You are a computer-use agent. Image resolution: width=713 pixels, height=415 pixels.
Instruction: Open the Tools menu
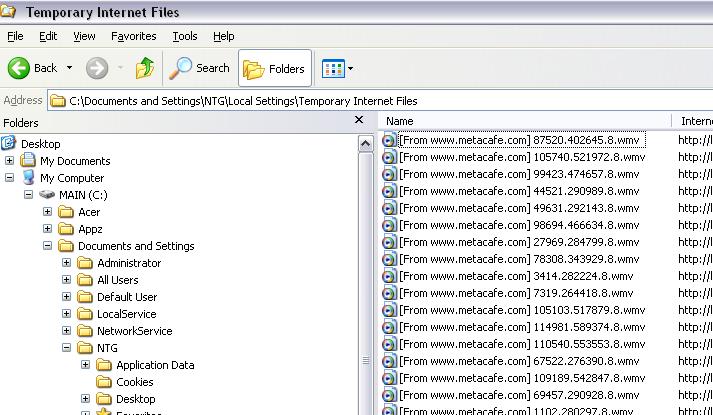click(185, 36)
